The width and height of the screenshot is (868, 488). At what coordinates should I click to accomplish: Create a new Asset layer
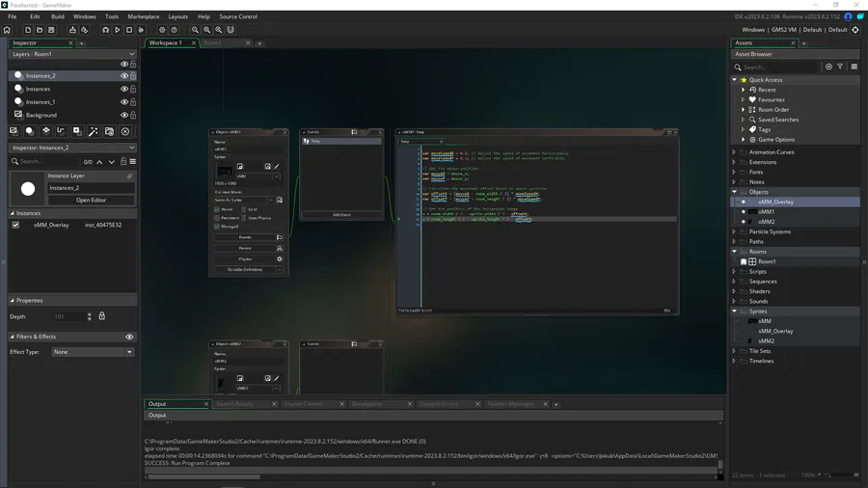(77, 131)
